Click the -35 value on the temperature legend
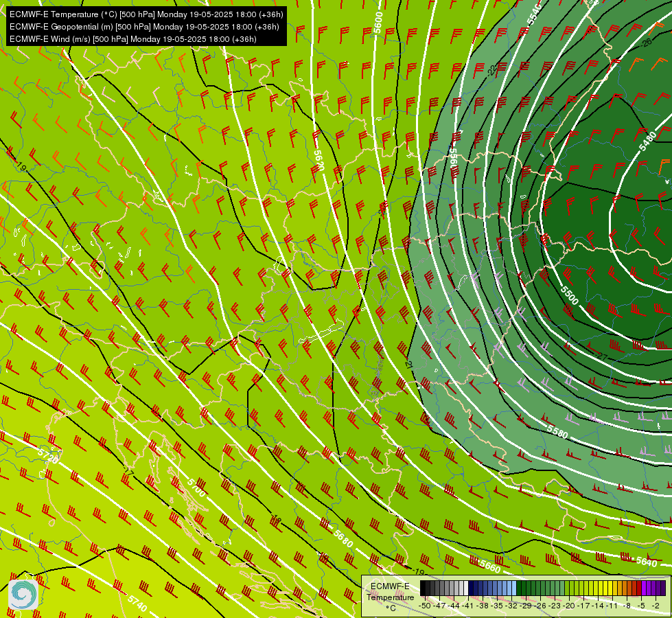The width and height of the screenshot is (672, 618). (x=497, y=606)
